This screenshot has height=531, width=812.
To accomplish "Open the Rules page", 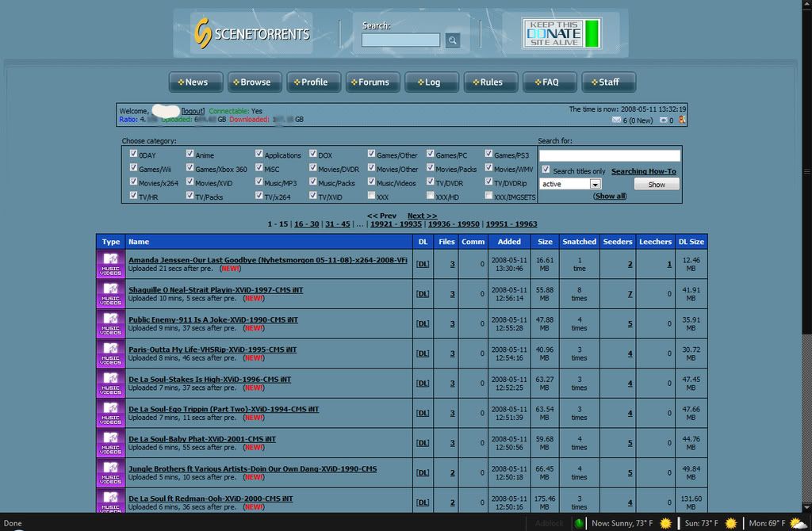I will (491, 82).
